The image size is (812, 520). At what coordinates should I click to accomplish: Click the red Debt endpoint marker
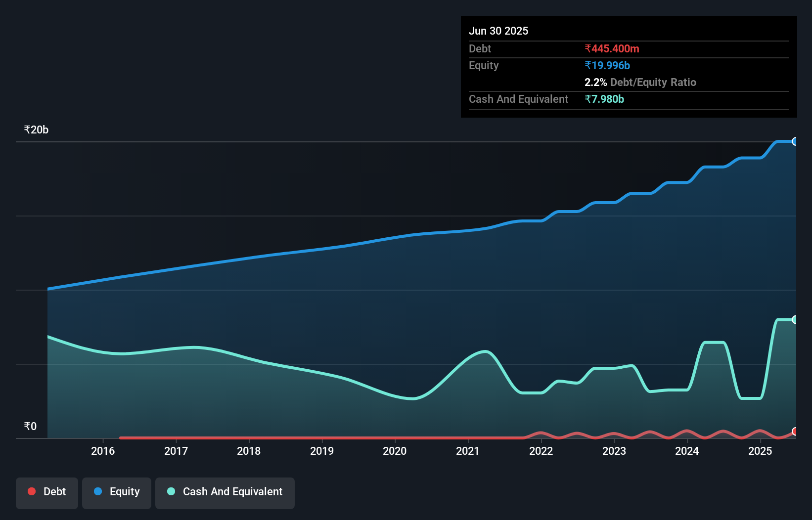[795, 432]
